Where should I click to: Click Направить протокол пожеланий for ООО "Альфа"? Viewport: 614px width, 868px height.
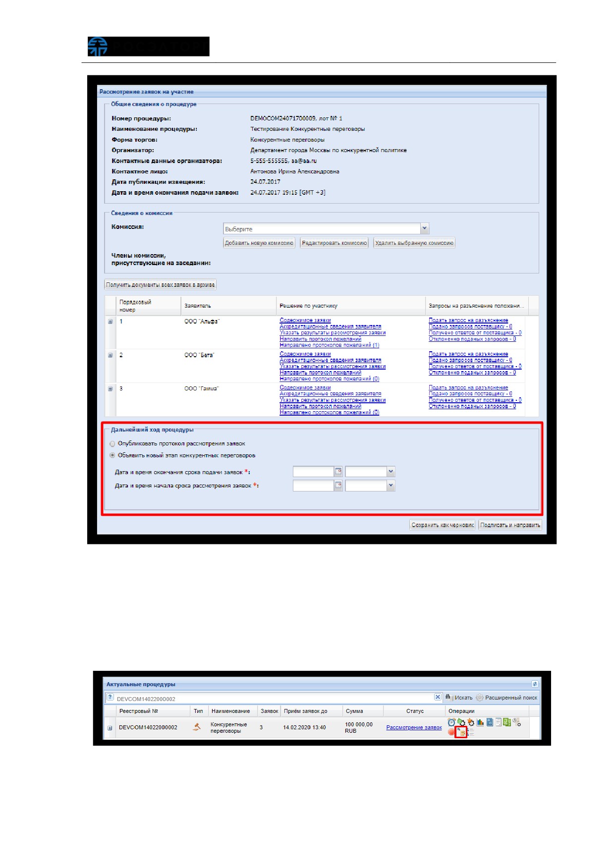(x=321, y=339)
